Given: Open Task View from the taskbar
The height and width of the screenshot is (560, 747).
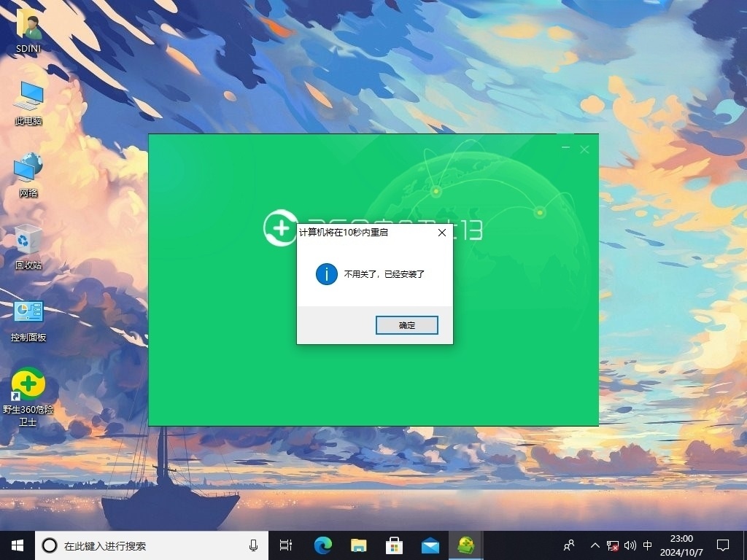Looking at the screenshot, I should pyautogui.click(x=286, y=545).
